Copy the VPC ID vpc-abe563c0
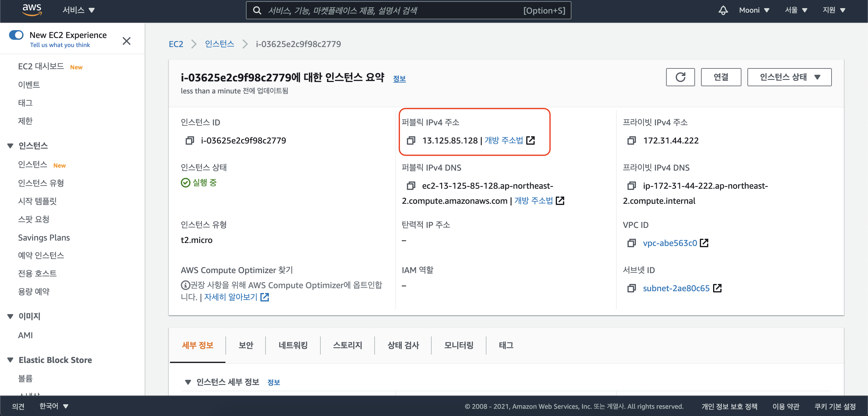This screenshot has height=416, width=868. click(631, 243)
